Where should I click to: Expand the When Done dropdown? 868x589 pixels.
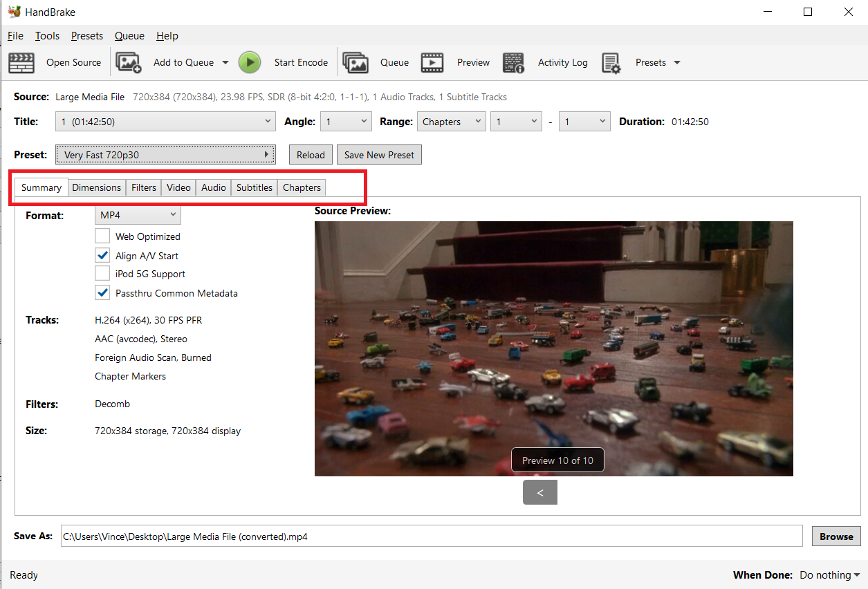[829, 574]
